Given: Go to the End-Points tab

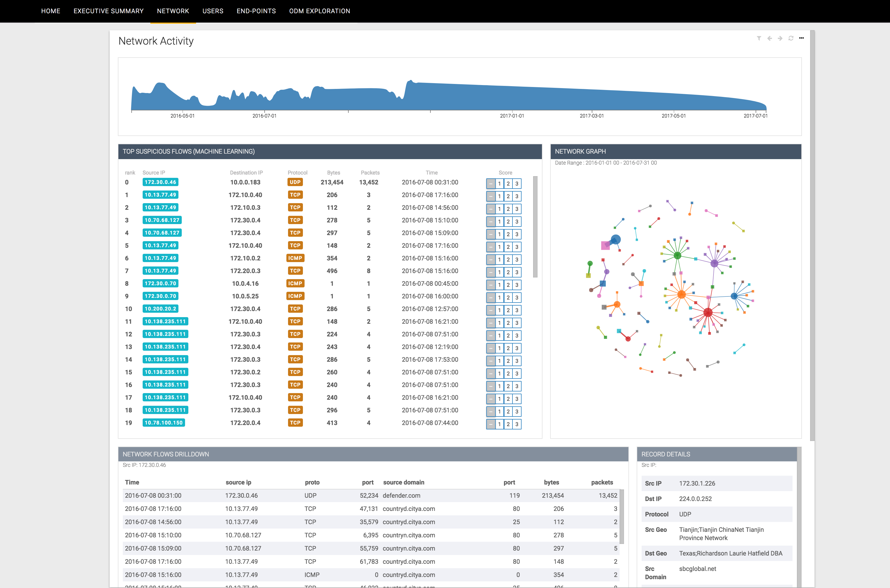Looking at the screenshot, I should point(256,11).
